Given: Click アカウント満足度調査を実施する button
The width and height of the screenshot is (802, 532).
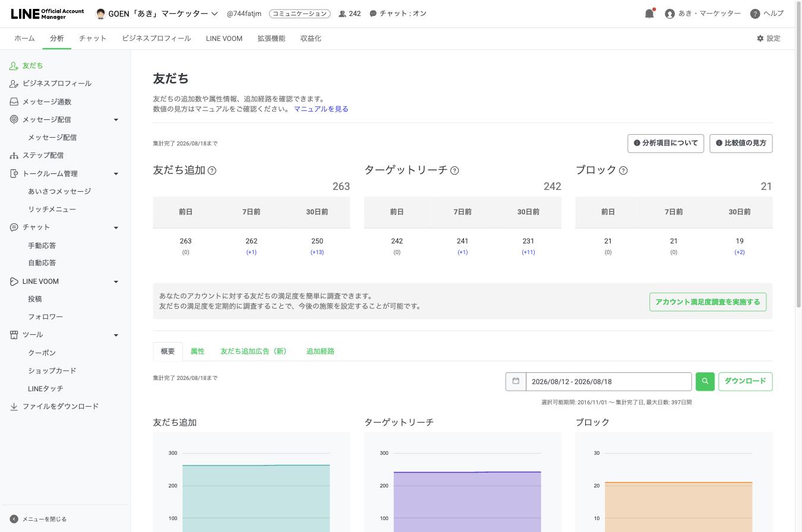Looking at the screenshot, I should [x=708, y=302].
